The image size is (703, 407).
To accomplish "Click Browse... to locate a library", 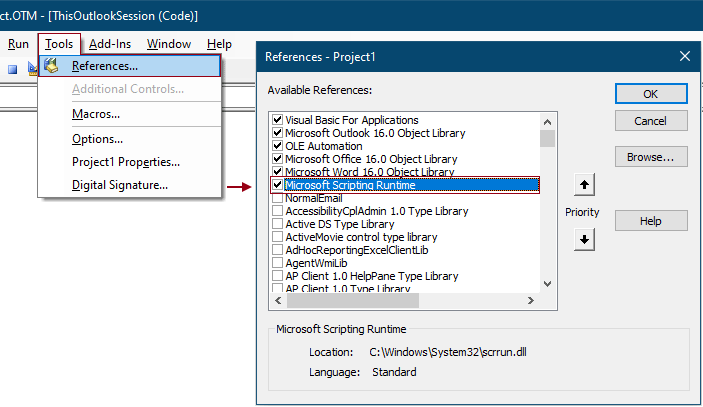I will tap(650, 158).
